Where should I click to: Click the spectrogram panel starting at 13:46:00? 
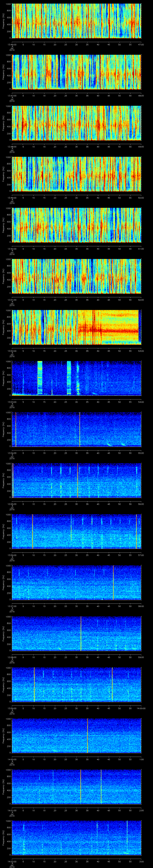tap(77, 21)
